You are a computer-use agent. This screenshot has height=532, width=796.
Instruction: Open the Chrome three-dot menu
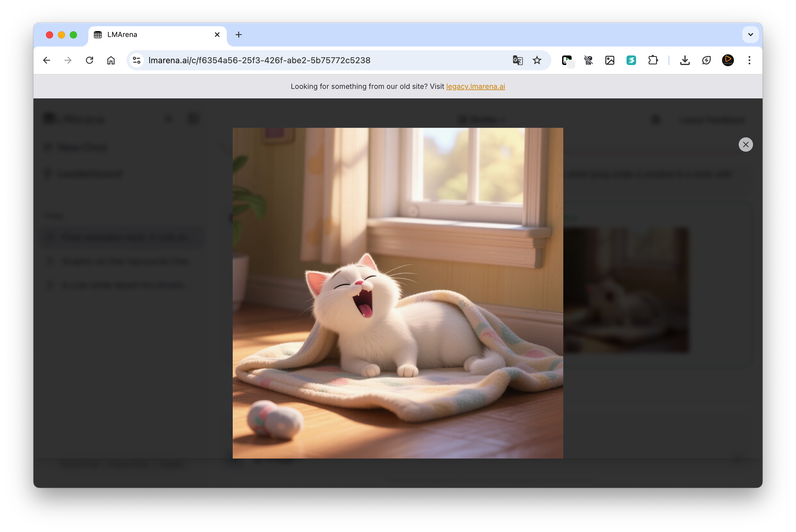749,61
